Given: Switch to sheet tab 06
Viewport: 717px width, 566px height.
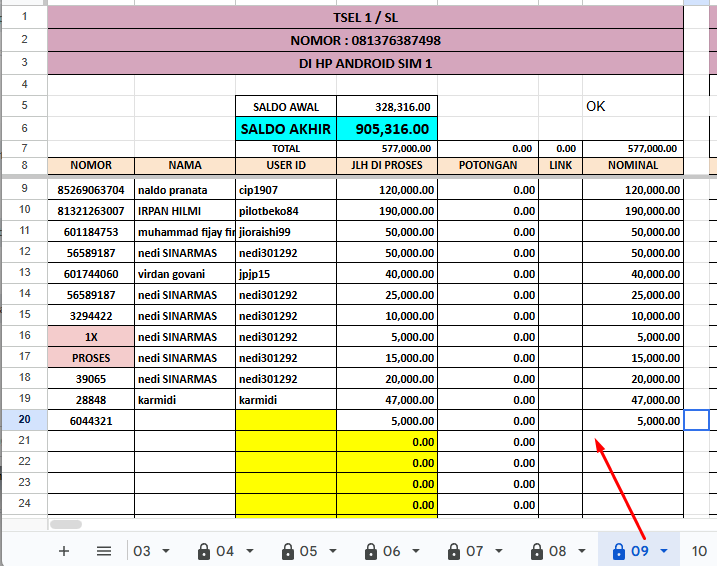Looking at the screenshot, I should pyautogui.click(x=391, y=551).
